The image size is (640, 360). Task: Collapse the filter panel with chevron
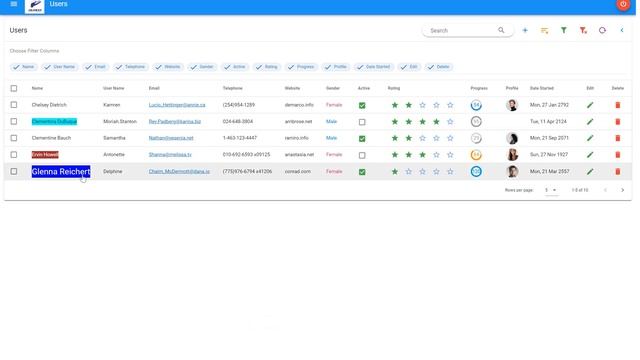point(622,30)
